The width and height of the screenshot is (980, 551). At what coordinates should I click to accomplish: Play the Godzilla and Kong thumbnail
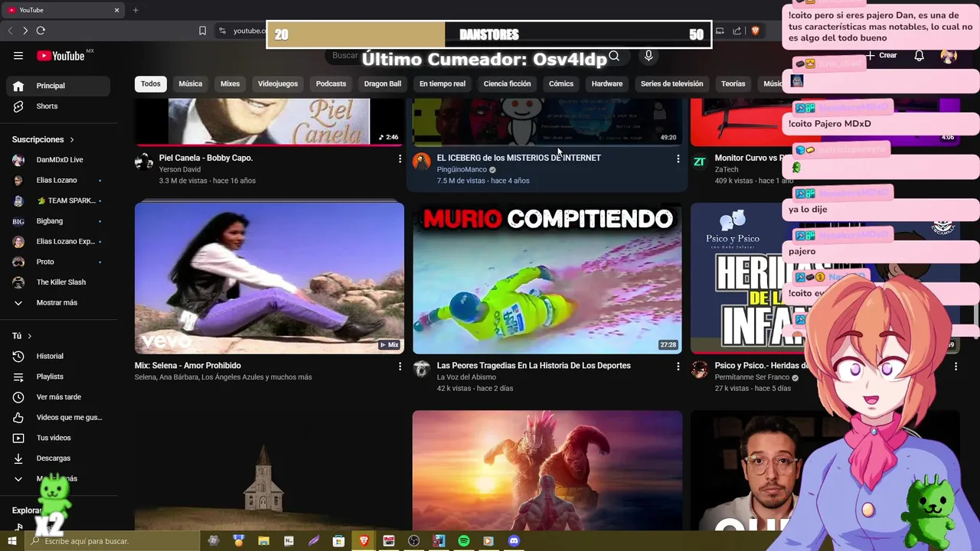(x=547, y=470)
